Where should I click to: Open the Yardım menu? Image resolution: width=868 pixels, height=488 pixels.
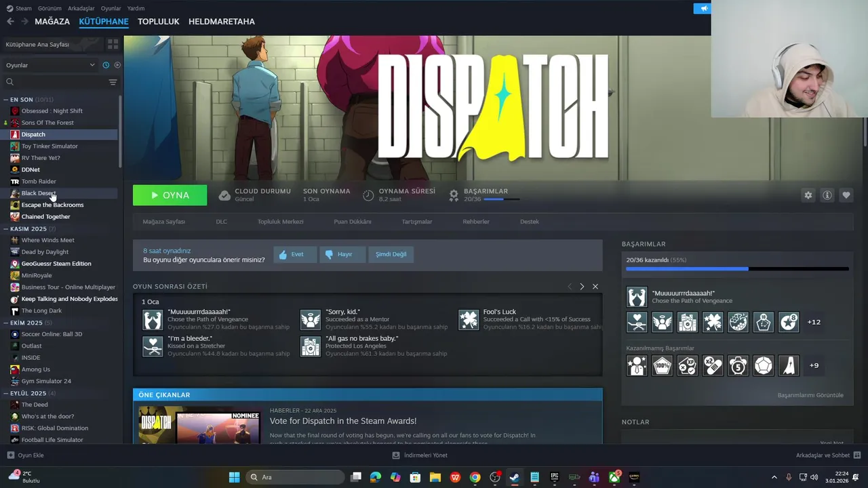click(136, 8)
